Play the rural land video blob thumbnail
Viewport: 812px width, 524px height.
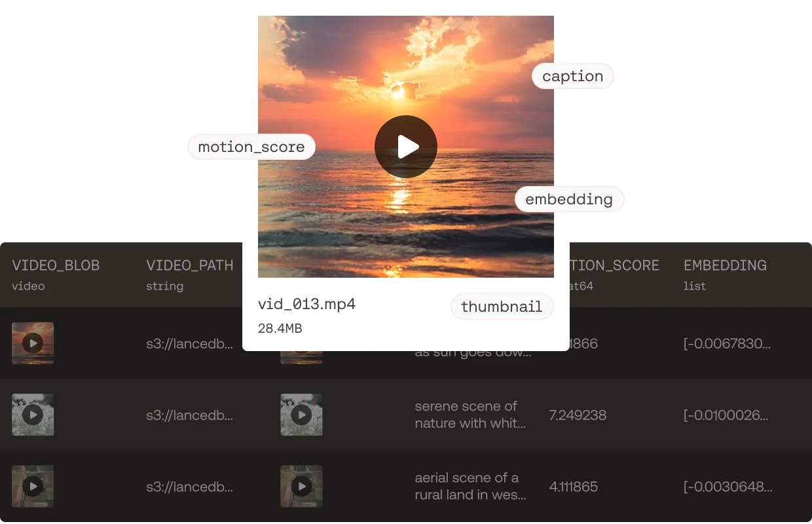pos(33,486)
